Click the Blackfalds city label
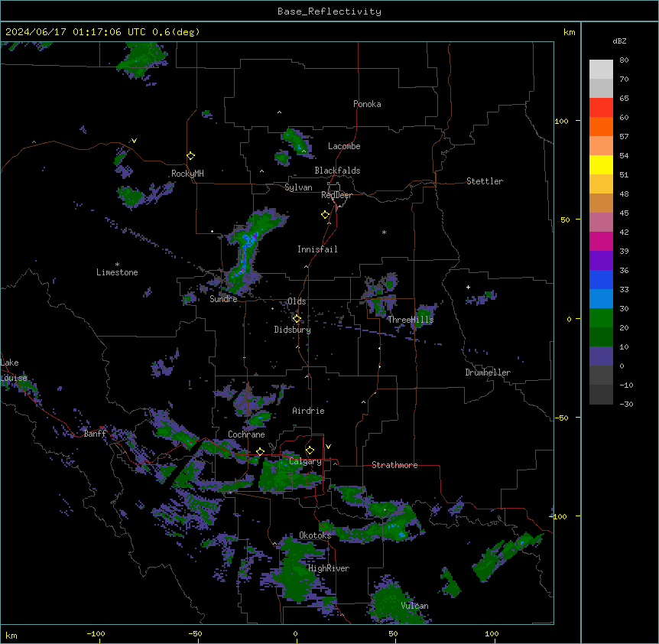659x644 pixels. (337, 171)
